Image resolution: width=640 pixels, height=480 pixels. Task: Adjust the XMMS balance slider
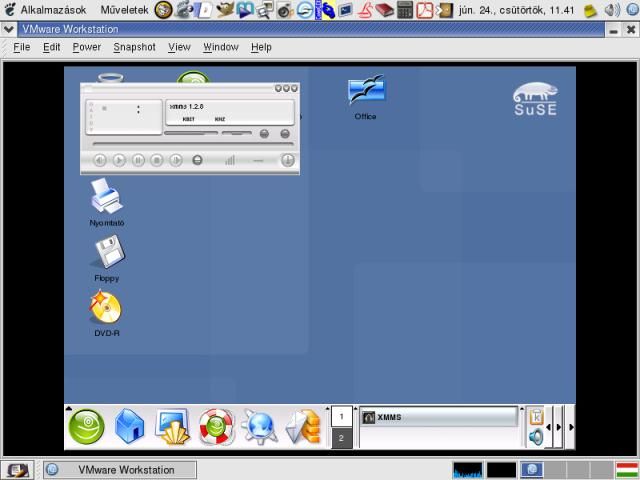[237, 133]
